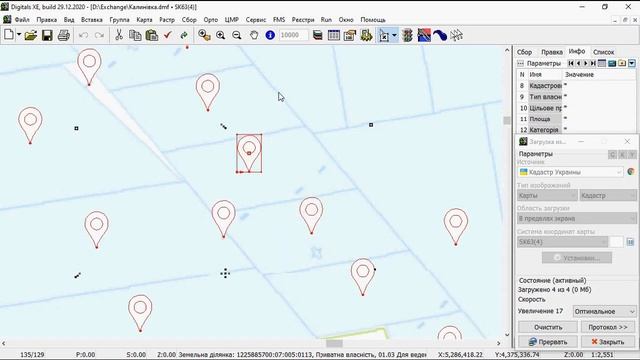The image size is (640, 360).
Task: Click the traffic light icon
Action: click(x=407, y=36)
